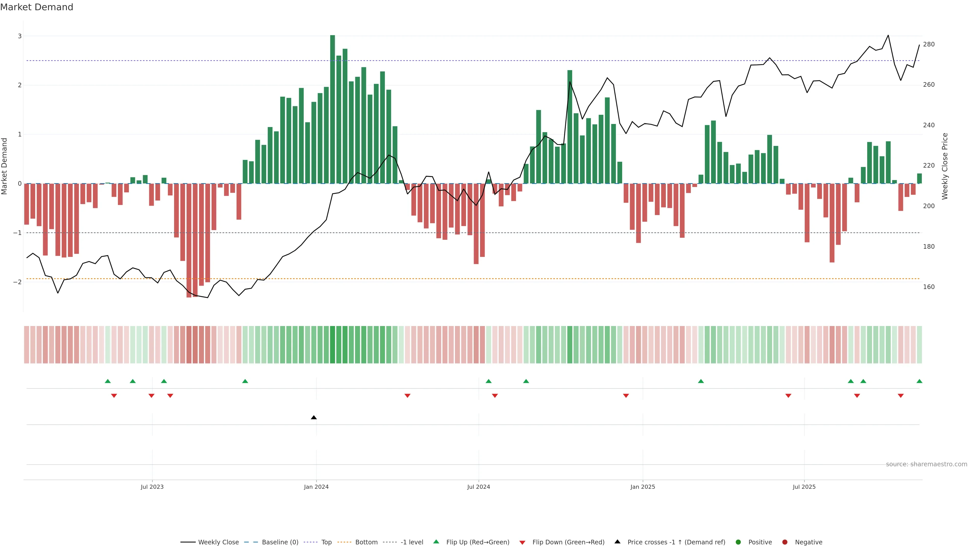980x551 pixels.
Task: Click black Price crosses -1 legend triangle
Action: coord(617,542)
